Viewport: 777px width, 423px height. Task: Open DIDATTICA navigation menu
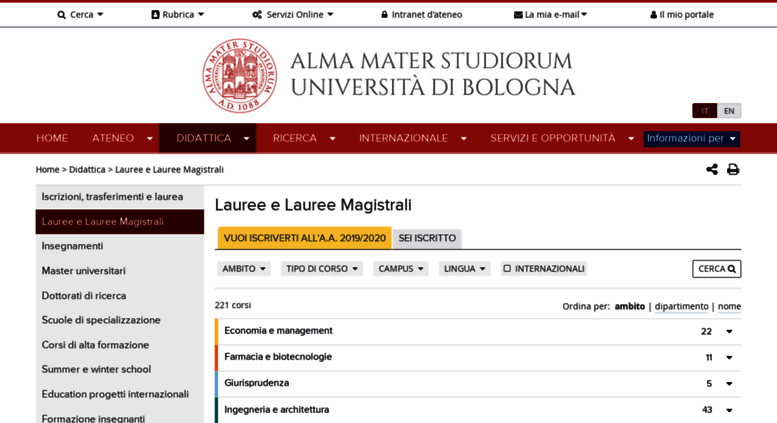pyautogui.click(x=208, y=138)
